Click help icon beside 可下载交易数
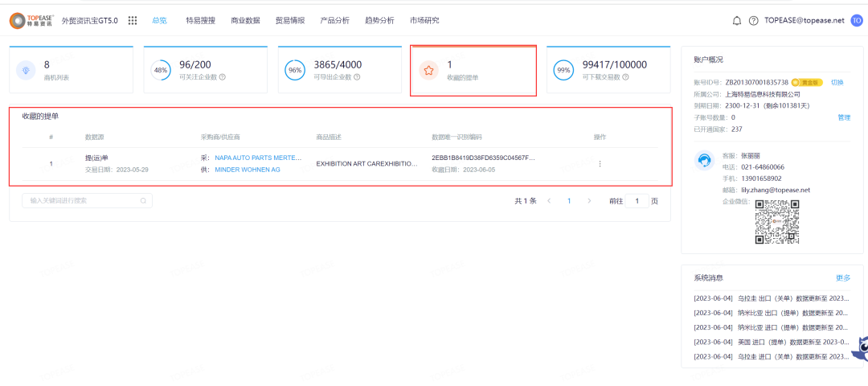 (625, 77)
